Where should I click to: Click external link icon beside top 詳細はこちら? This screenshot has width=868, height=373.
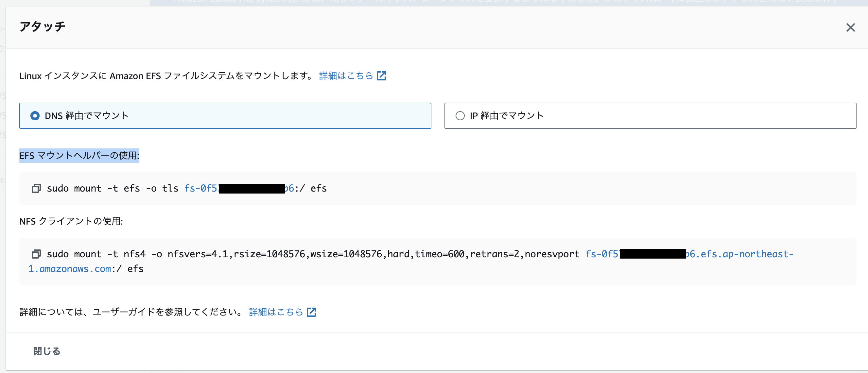click(x=381, y=76)
